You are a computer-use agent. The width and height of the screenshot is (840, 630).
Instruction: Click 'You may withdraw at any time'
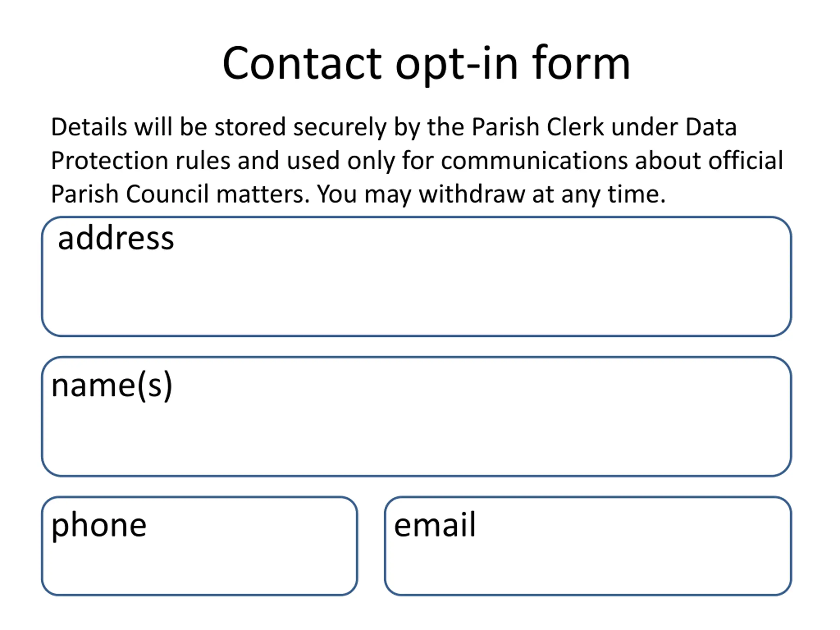492,195
